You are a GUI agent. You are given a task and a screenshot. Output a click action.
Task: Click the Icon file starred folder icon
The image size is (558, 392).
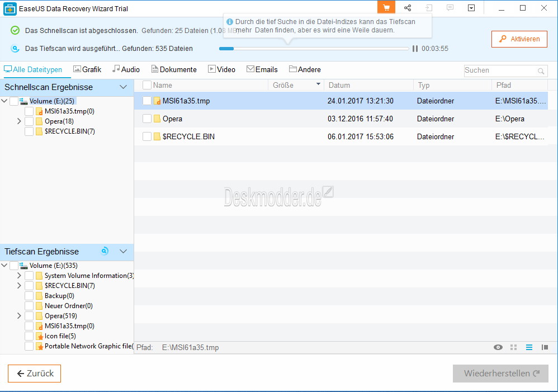(x=40, y=336)
